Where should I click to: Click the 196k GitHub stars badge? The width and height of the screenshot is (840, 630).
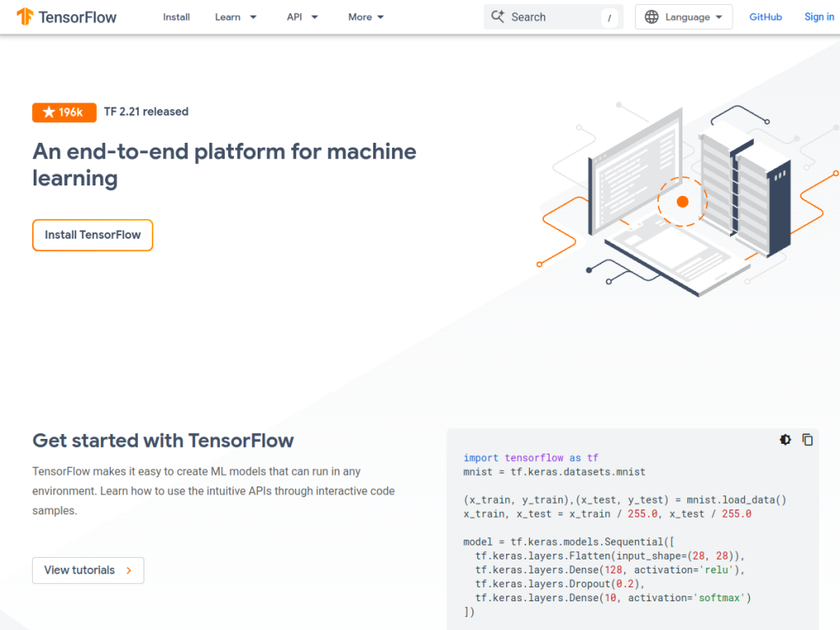tap(64, 112)
